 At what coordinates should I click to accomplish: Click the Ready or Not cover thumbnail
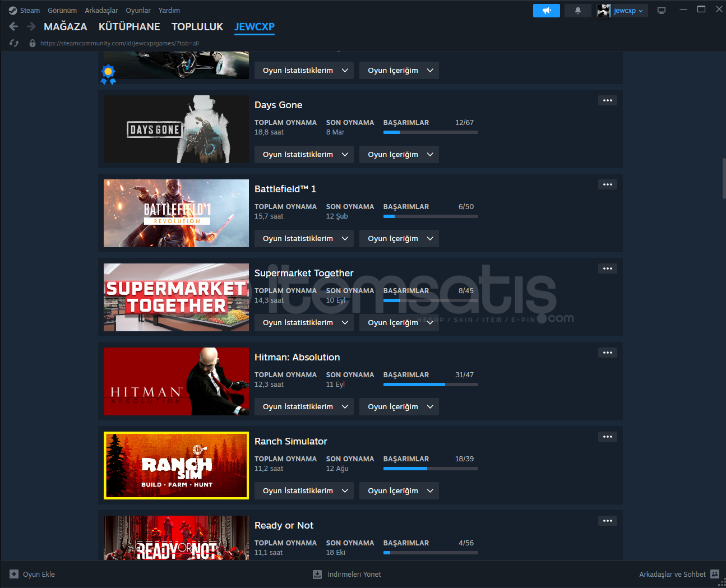click(176, 538)
